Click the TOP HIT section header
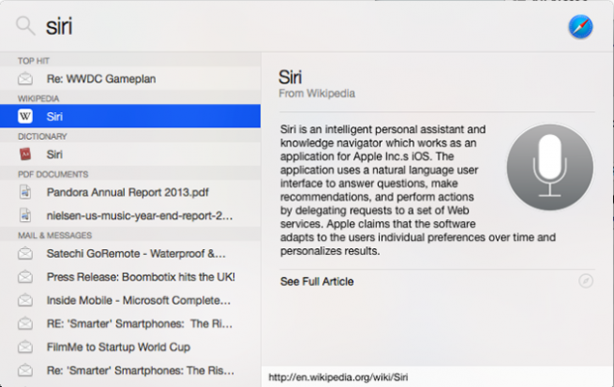This screenshot has height=387, width=614. 34,61
